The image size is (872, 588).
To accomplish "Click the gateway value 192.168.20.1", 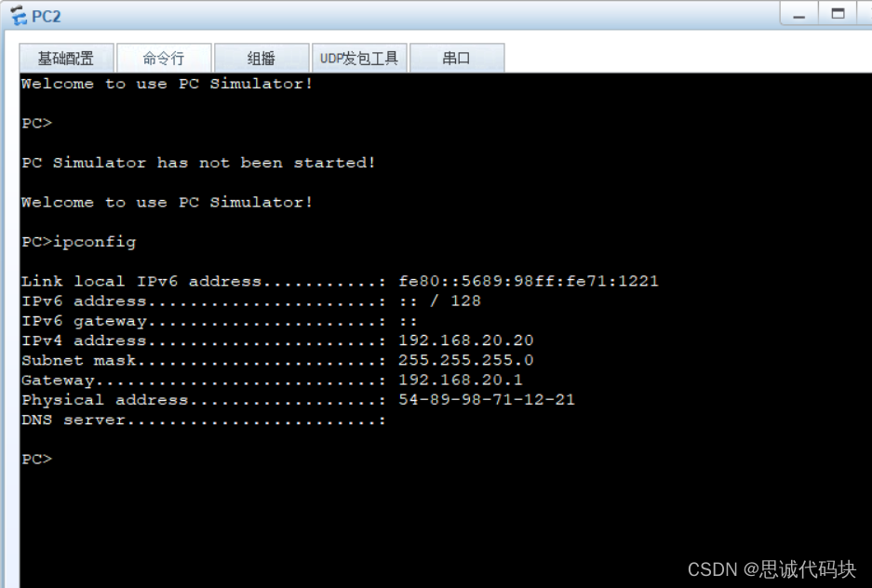I will [x=461, y=380].
